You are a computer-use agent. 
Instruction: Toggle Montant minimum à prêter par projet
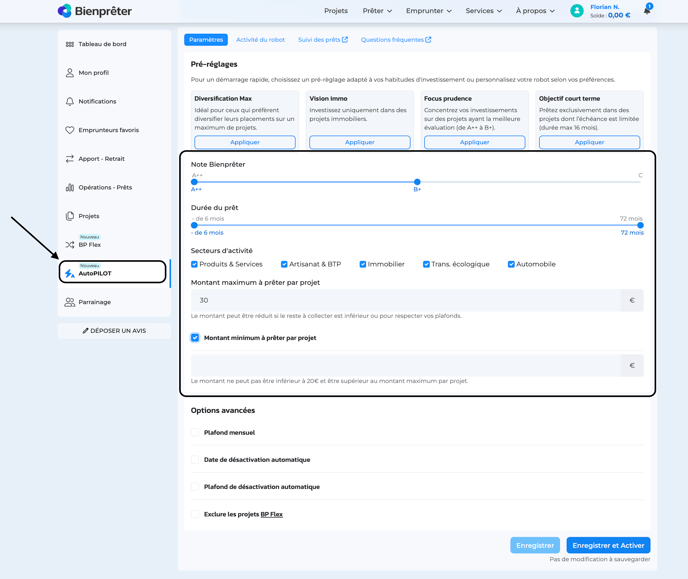tap(195, 338)
